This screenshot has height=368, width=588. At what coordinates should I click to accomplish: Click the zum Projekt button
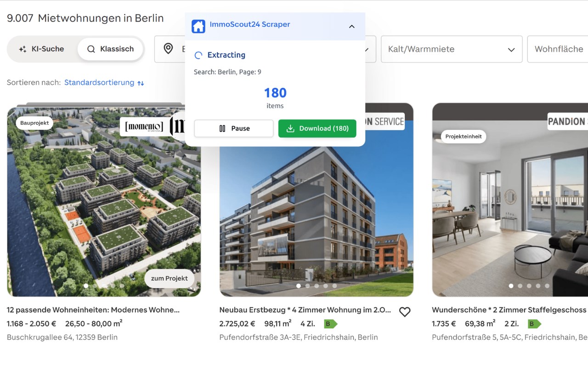170,278
